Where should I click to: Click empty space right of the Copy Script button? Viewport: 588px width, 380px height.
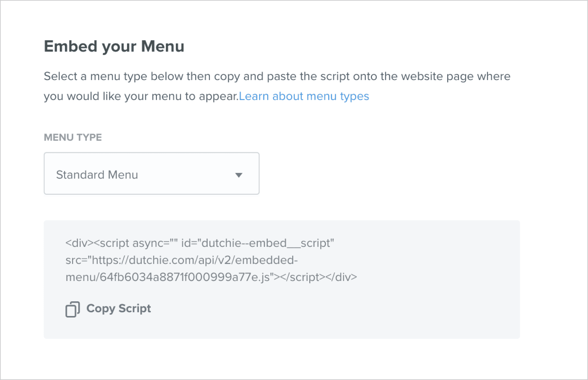point(306,309)
